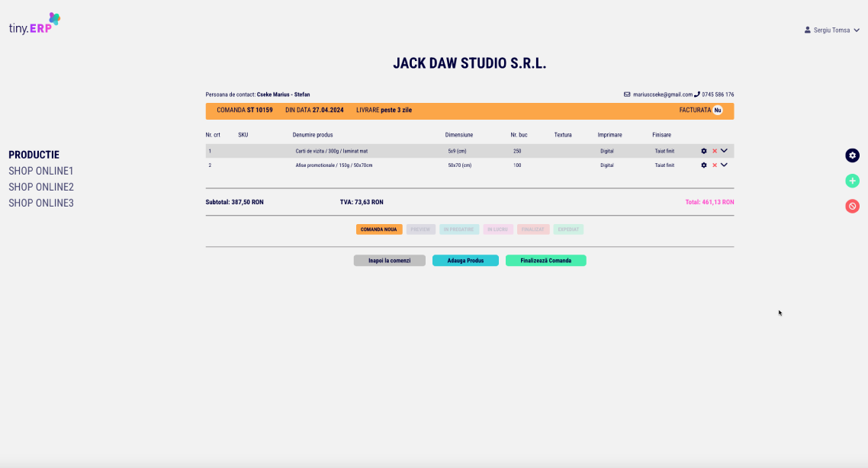Viewport: 868px width, 468px height.
Task: Click the delivery text peste 3 zile
Action: (x=397, y=110)
